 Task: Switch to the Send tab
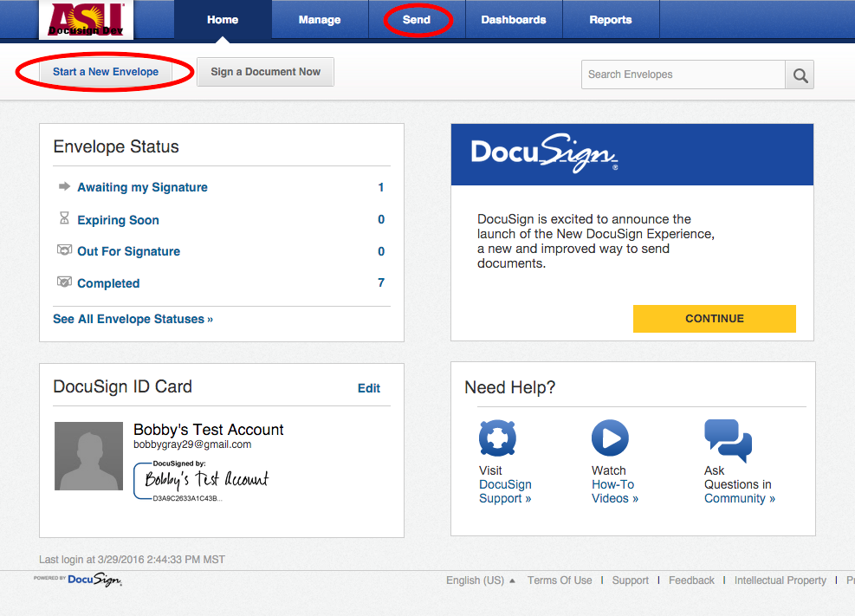[x=417, y=20]
